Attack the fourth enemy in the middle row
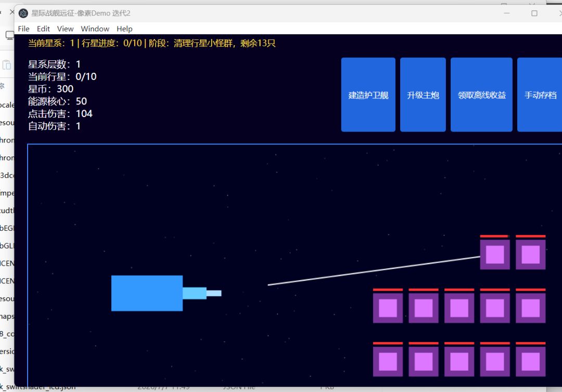The height and width of the screenshot is (392, 562). click(495, 308)
